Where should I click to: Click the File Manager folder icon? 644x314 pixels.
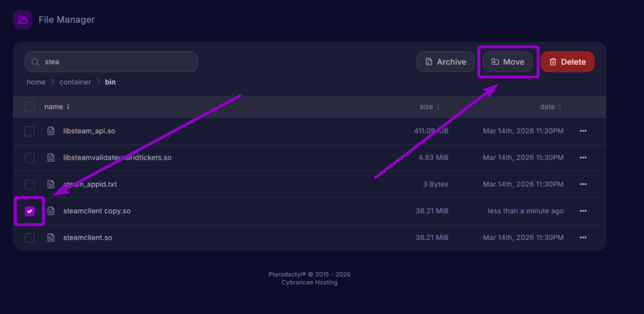[23, 19]
